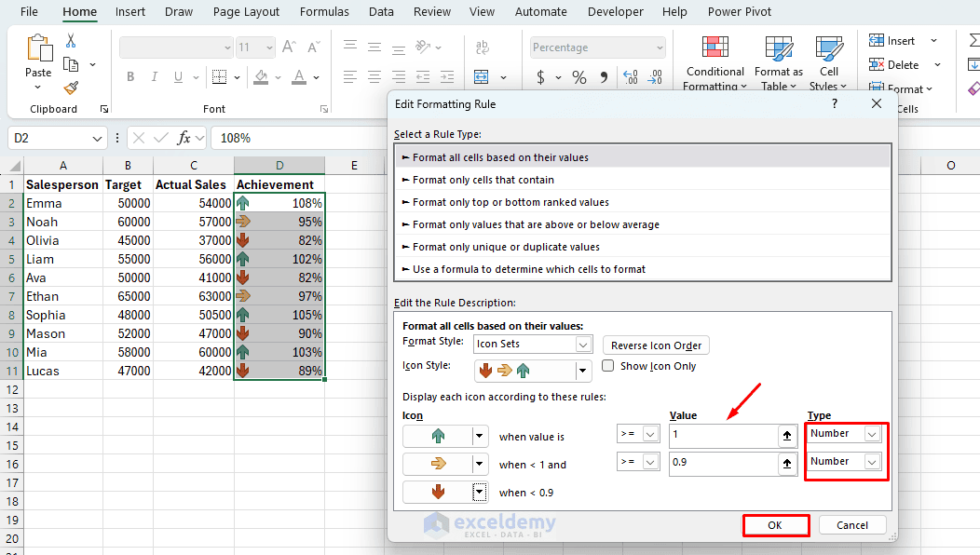
Task: Click the Bottom Align icon
Action: coord(399,48)
